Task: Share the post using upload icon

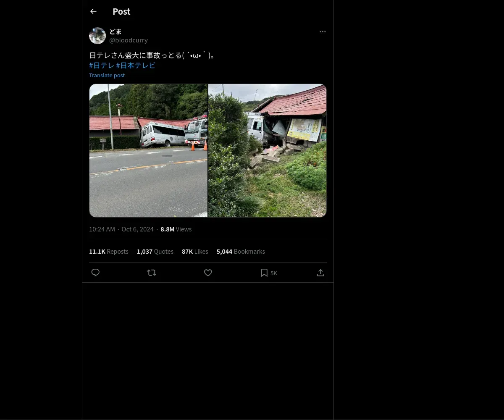Action: click(x=320, y=273)
